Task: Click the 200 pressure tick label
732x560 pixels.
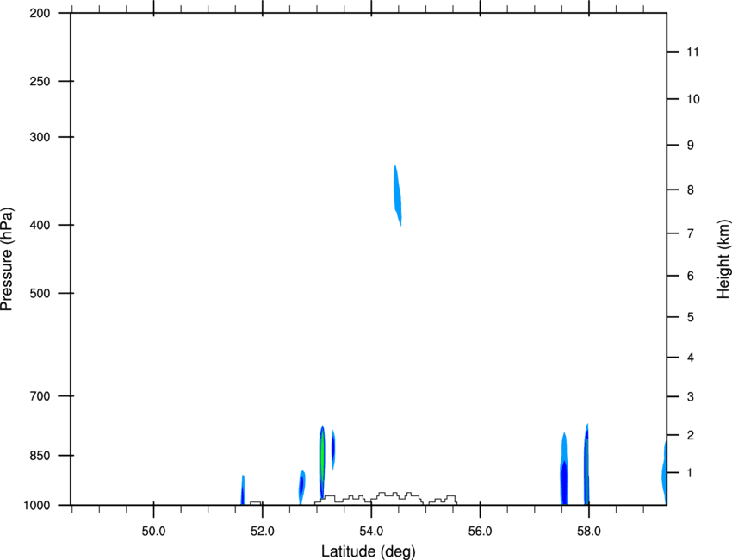Action: coord(40,13)
